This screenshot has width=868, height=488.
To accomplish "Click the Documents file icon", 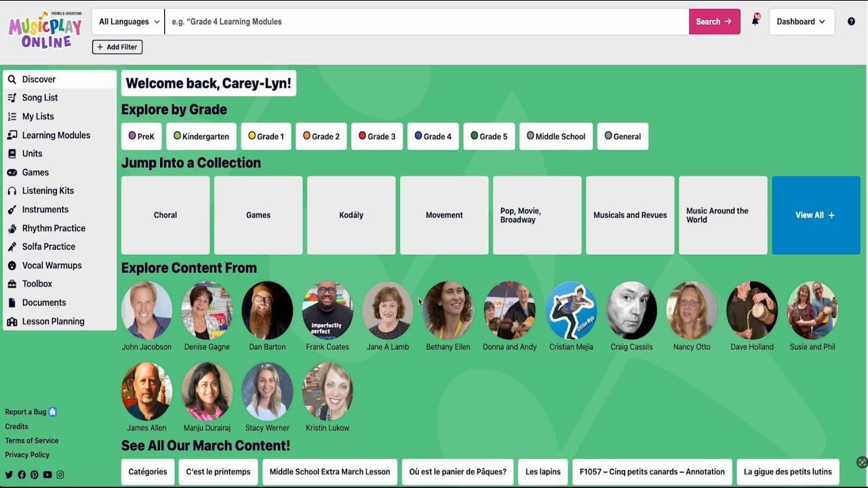I will (x=12, y=303).
